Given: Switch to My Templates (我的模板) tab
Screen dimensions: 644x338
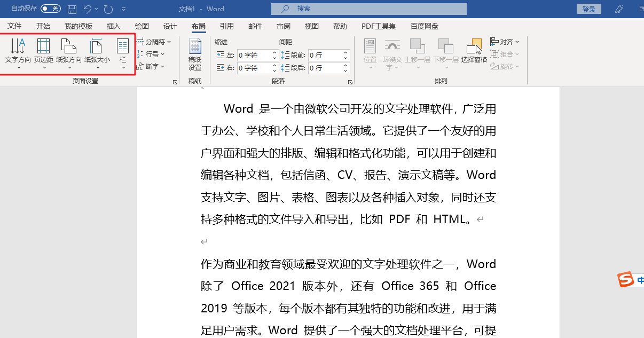Looking at the screenshot, I should pyautogui.click(x=78, y=26).
